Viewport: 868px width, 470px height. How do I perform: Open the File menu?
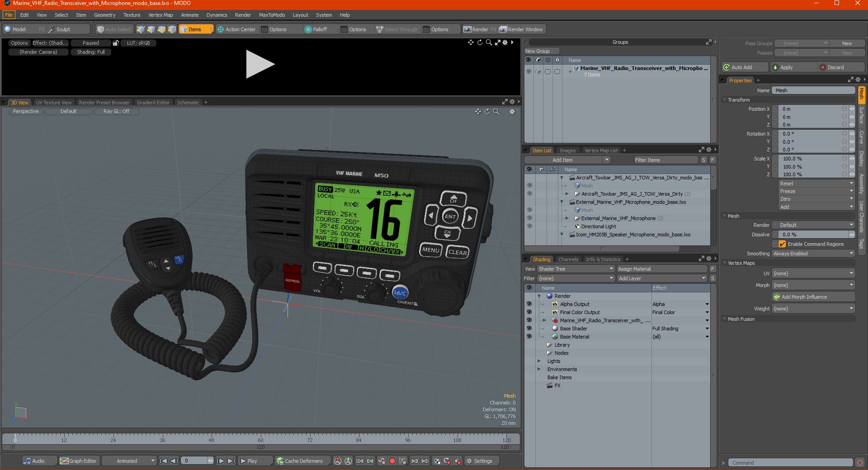coord(9,15)
